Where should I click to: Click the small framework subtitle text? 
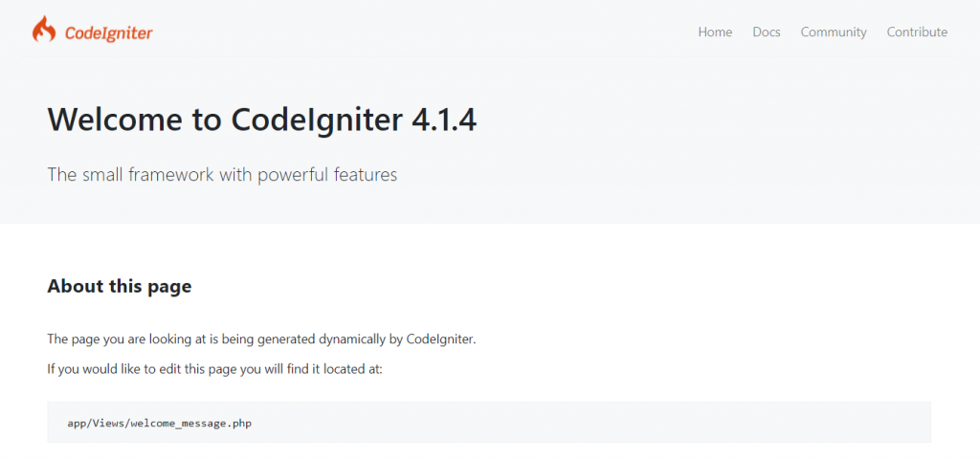(222, 174)
